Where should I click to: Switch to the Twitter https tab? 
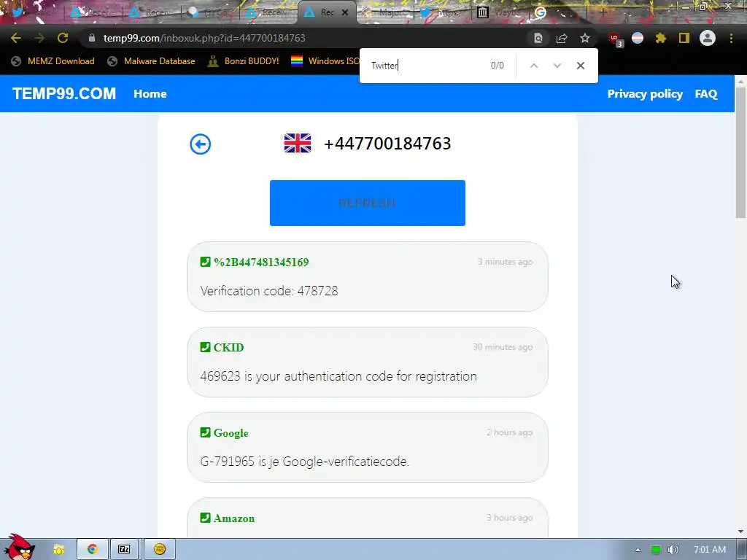(x=441, y=12)
